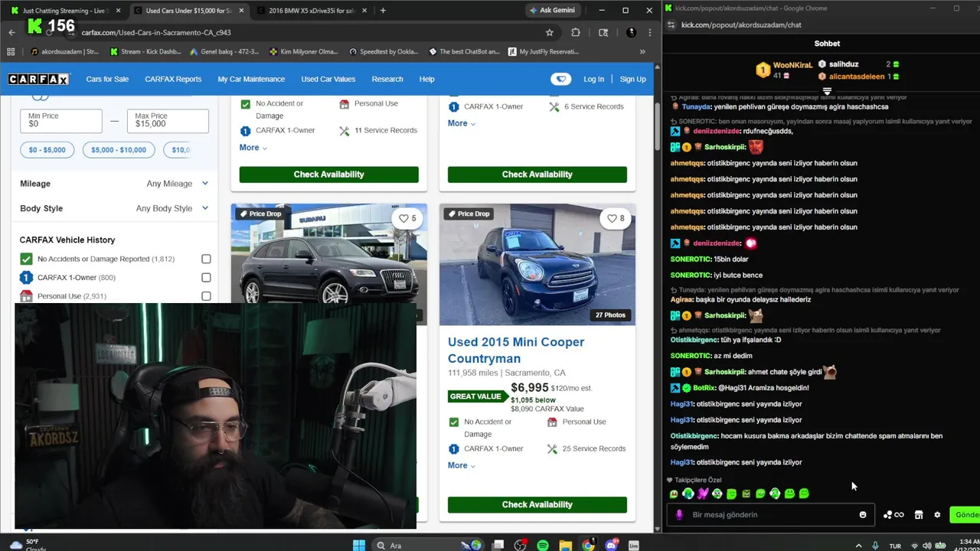980x551 pixels.
Task: Open the Used 2015 Mini Cooper Countryman listing
Action: [516, 350]
